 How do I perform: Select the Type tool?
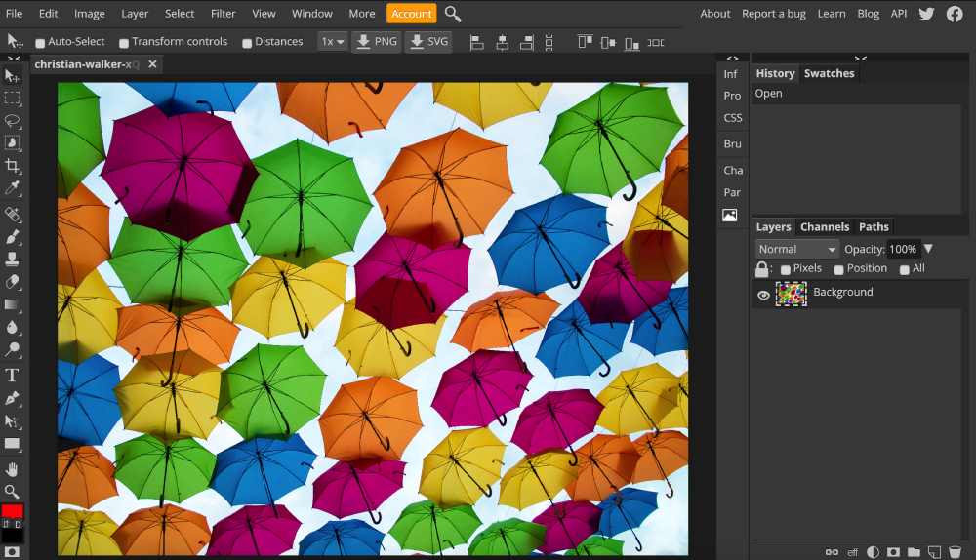[12, 376]
